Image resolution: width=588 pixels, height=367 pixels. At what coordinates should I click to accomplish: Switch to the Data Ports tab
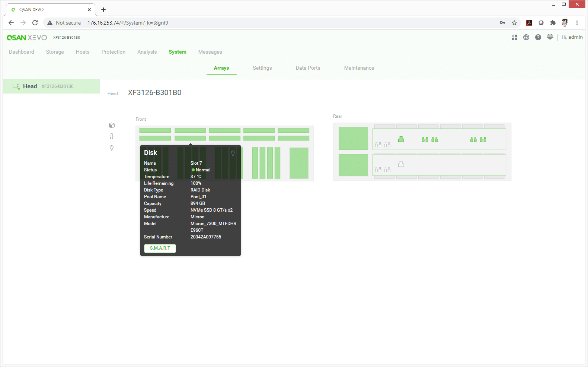point(308,68)
